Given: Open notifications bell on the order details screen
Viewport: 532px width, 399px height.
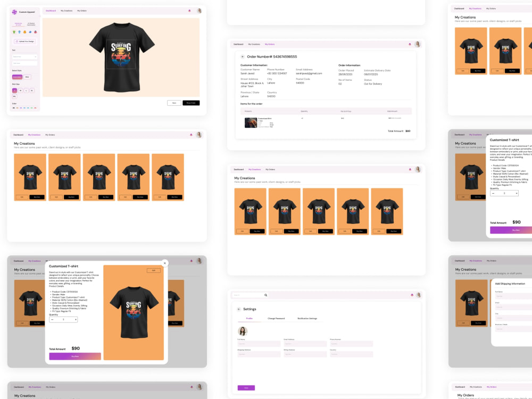Looking at the screenshot, I should [x=410, y=44].
